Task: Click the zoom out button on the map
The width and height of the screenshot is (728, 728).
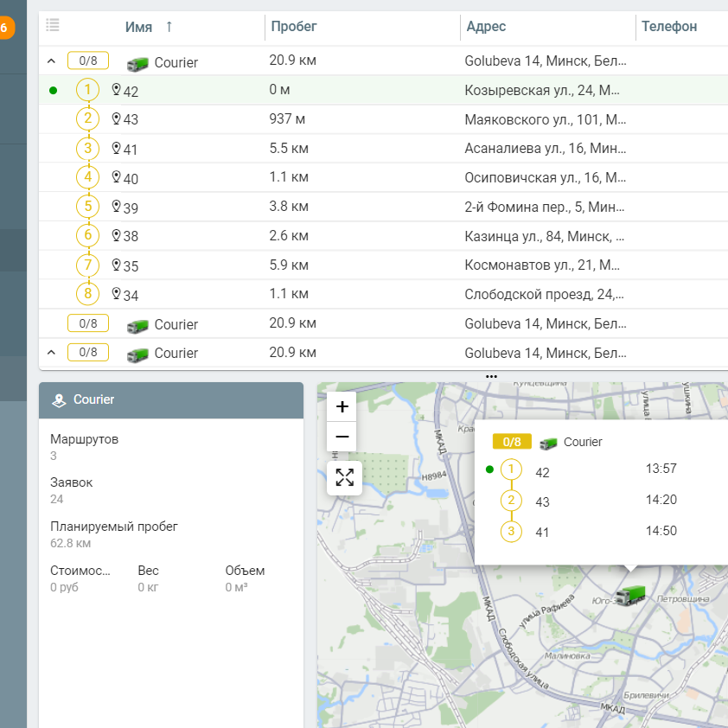Action: pos(342,437)
